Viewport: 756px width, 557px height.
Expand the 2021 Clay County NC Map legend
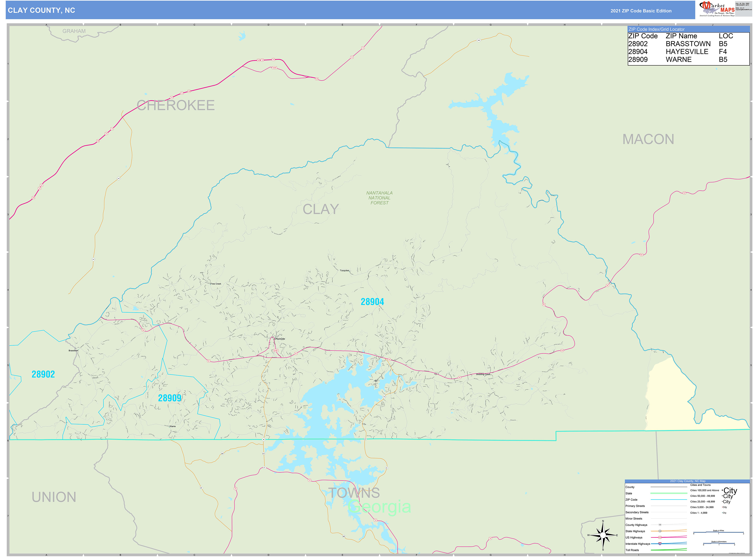[x=688, y=481]
